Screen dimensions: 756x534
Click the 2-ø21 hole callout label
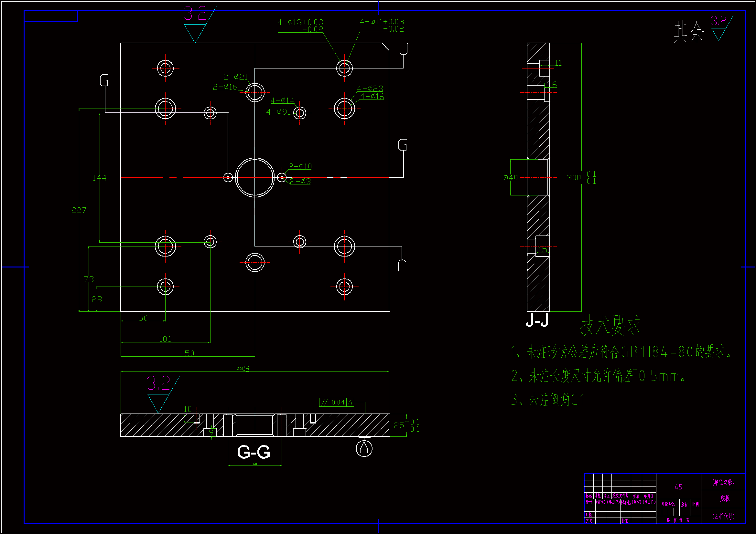coord(235,77)
